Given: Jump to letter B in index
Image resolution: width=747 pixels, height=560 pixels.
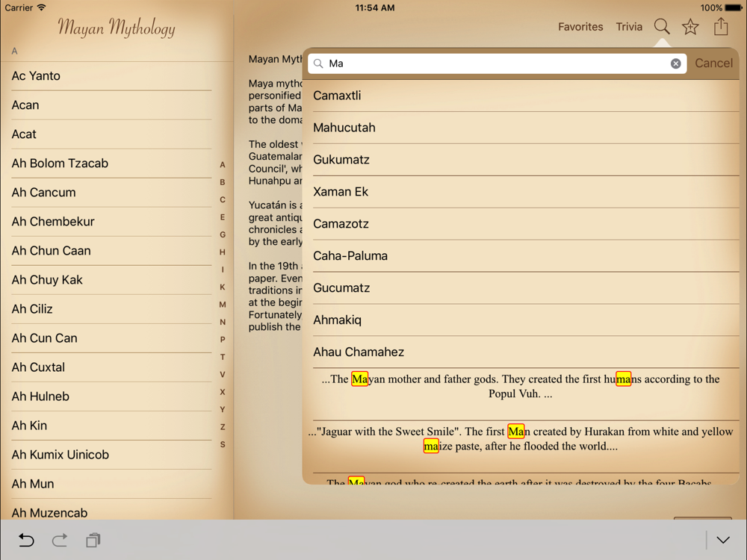Looking at the screenshot, I should pos(223,182).
